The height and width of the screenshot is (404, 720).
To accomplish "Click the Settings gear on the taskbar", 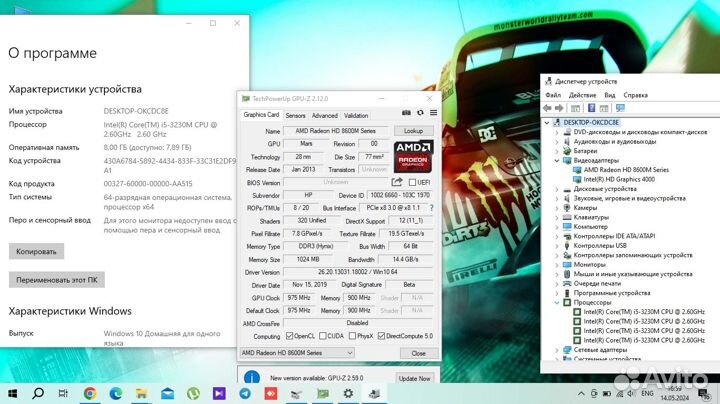I will 348,393.
